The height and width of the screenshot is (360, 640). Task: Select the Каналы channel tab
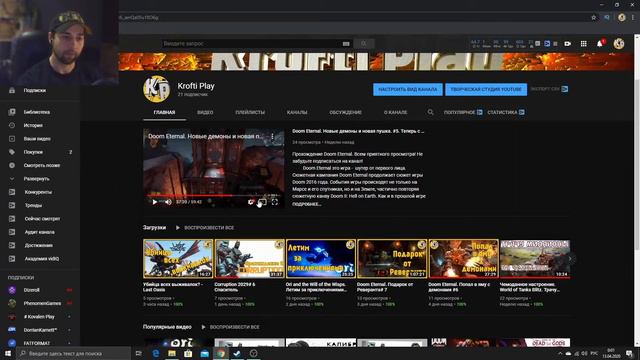click(297, 112)
